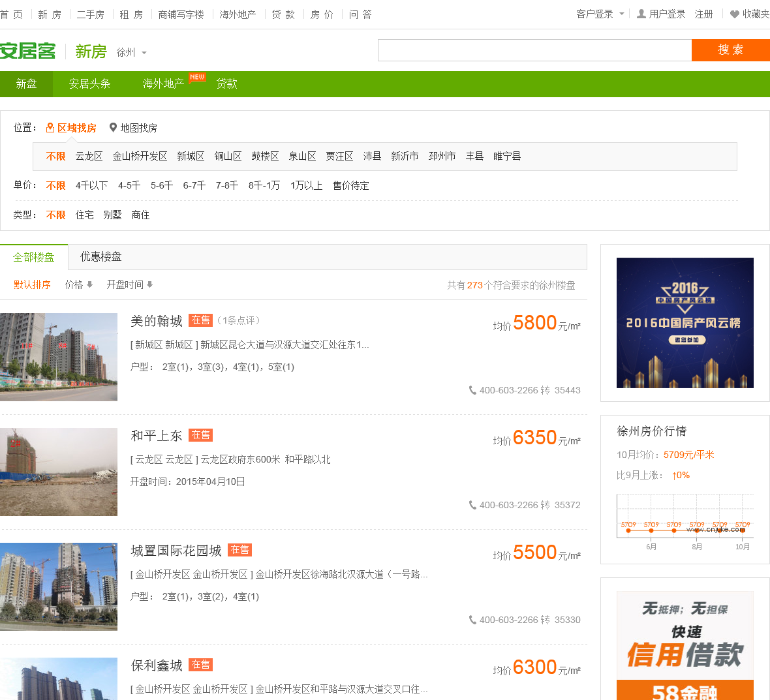Open the 新盘 tab in green bar

click(26, 84)
